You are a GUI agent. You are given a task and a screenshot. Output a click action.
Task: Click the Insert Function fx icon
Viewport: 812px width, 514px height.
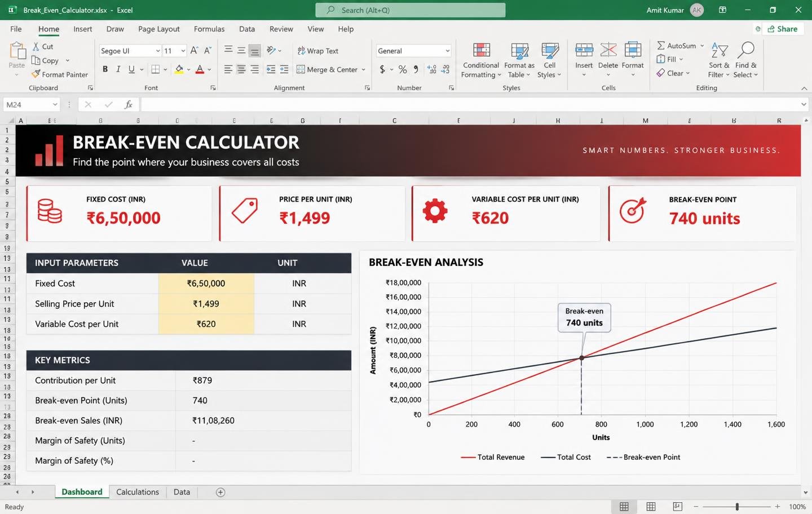129,104
